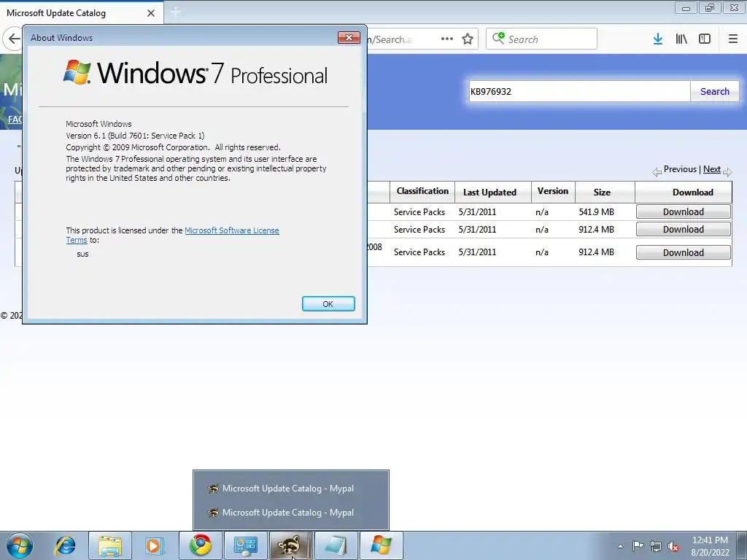The height and width of the screenshot is (560, 747).
Task: Click the muted volume tray icon
Action: coord(673,547)
